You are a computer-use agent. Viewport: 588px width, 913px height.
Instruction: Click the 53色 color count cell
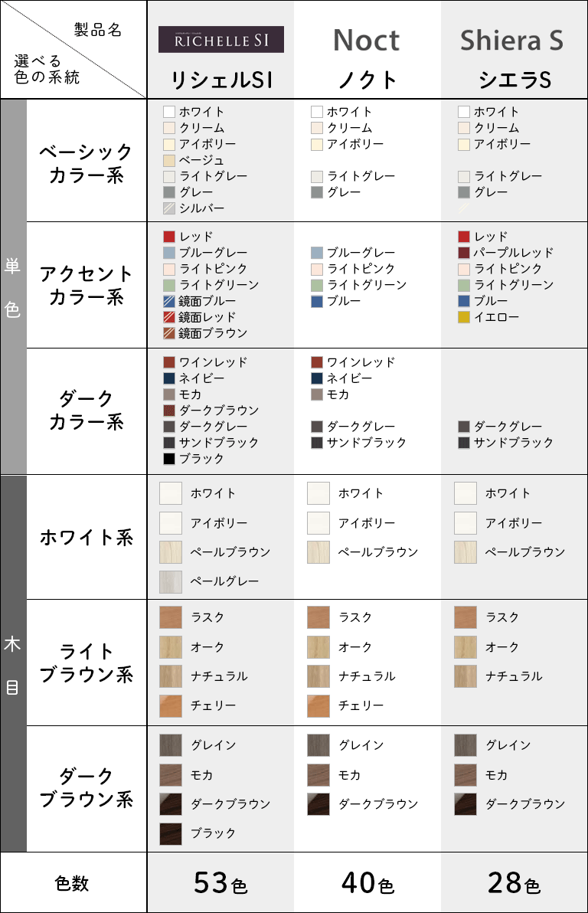click(x=220, y=882)
